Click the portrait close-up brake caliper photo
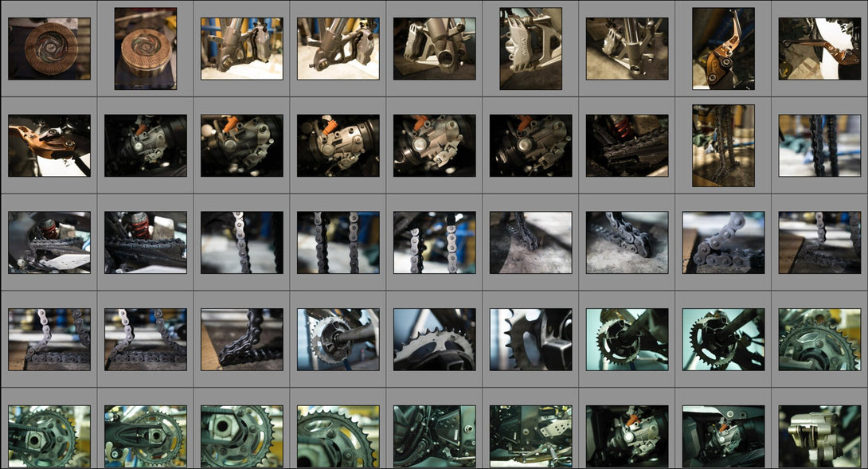 pyautogui.click(x=530, y=49)
